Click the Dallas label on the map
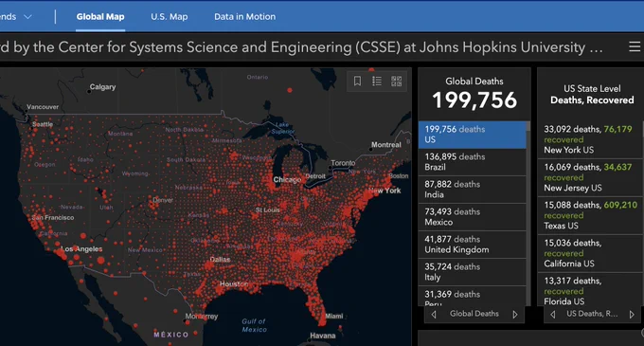 [x=220, y=260]
